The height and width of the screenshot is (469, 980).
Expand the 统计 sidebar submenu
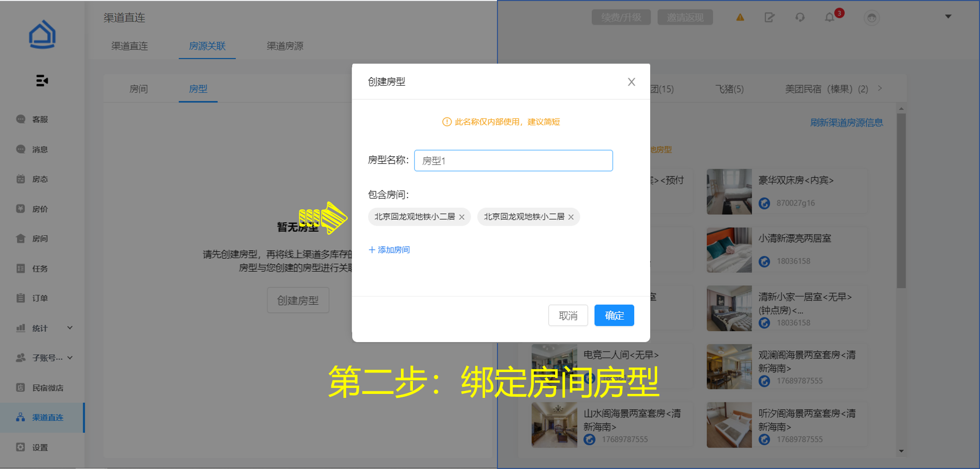pos(70,328)
